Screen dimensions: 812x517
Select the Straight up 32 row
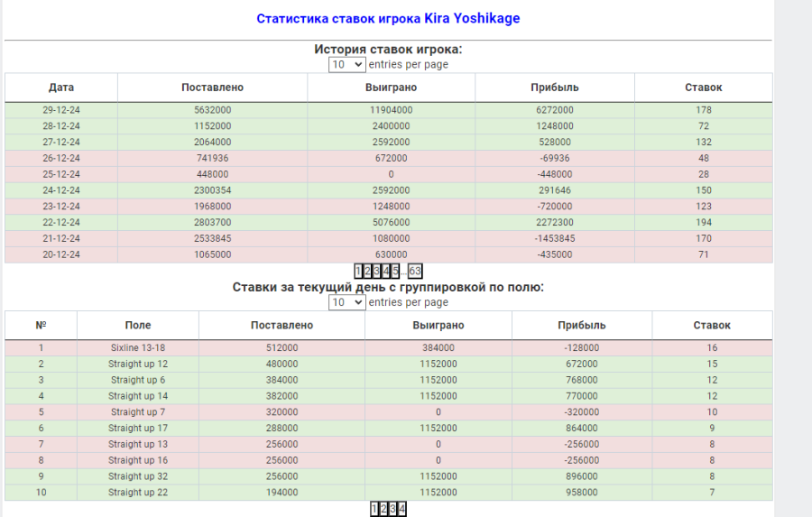pyautogui.click(x=138, y=476)
